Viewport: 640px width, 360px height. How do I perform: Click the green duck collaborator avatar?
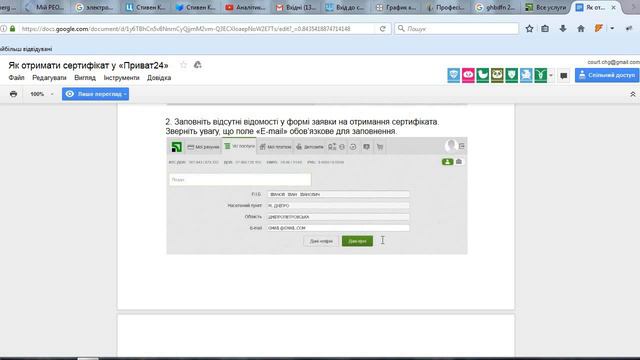(x=482, y=75)
